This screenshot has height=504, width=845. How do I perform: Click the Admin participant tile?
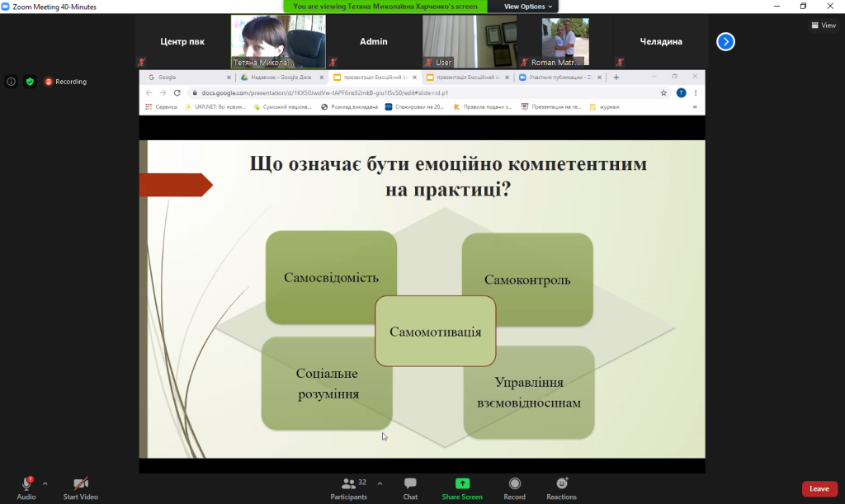[x=374, y=41]
